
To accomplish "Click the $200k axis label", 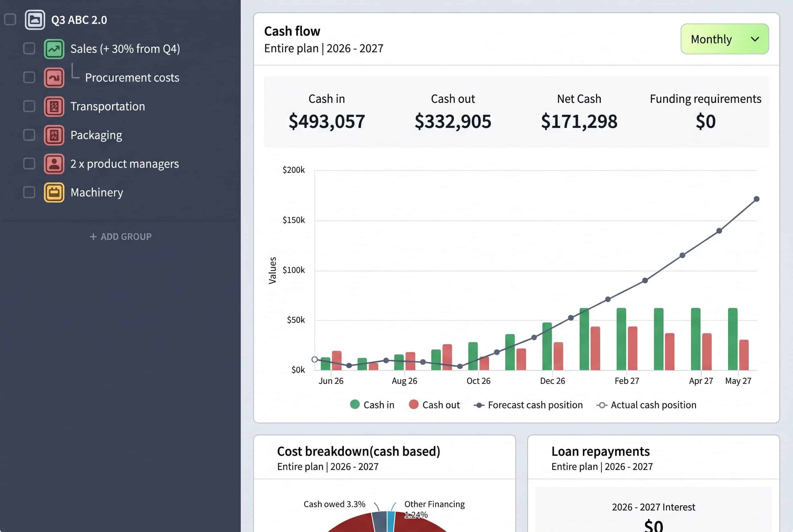I will tap(294, 170).
